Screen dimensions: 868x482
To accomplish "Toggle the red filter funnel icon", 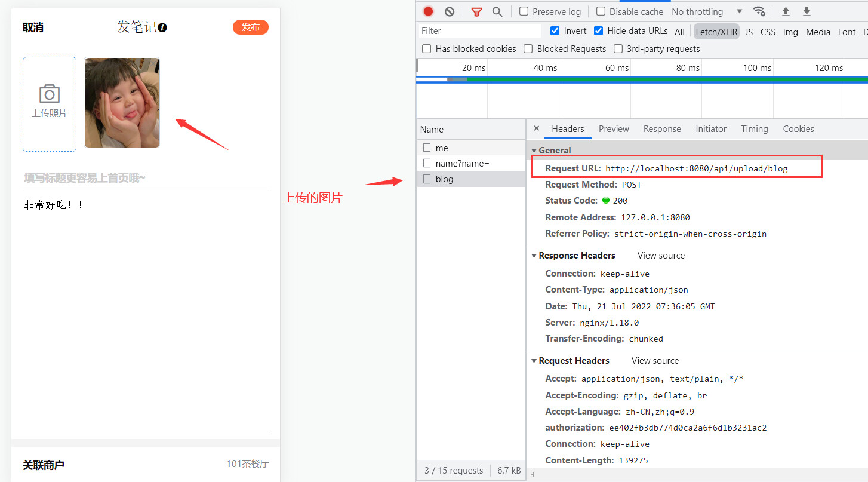I will 476,11.
